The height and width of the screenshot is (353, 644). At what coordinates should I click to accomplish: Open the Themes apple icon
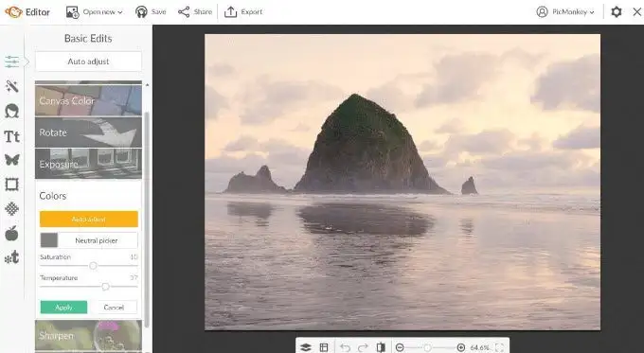tap(12, 233)
